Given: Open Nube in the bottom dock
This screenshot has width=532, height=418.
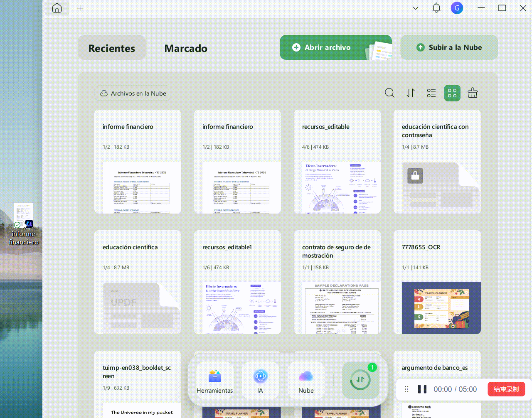Looking at the screenshot, I should click(306, 380).
